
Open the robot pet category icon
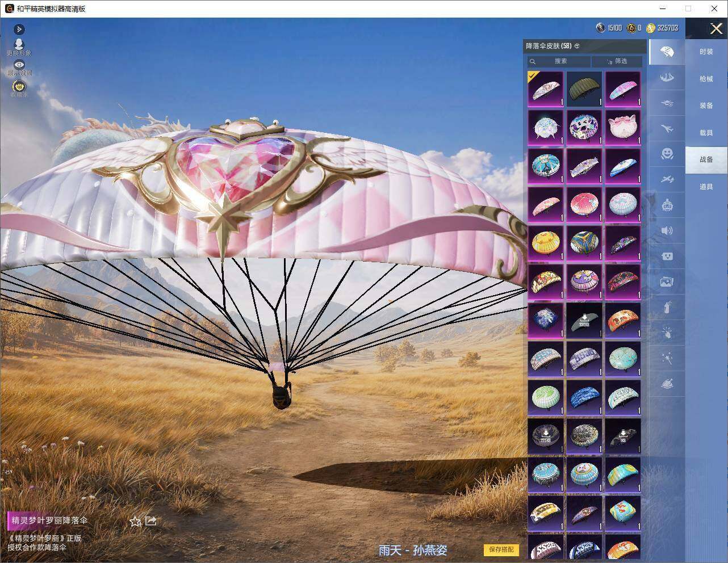667,205
